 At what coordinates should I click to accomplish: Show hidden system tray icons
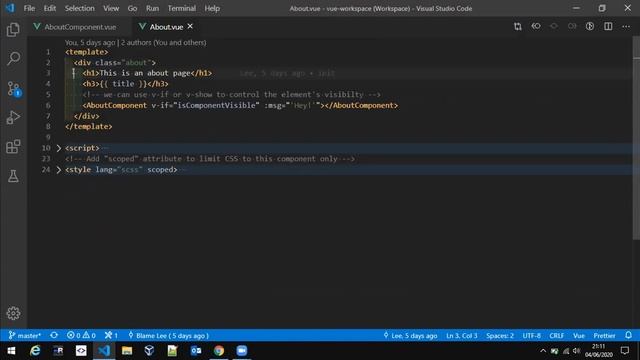pos(543,351)
